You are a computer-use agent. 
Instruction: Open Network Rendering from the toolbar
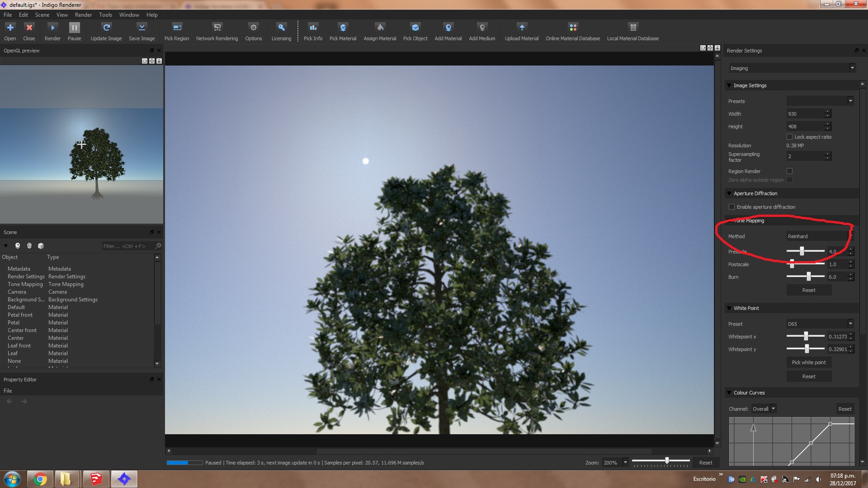click(x=217, y=28)
